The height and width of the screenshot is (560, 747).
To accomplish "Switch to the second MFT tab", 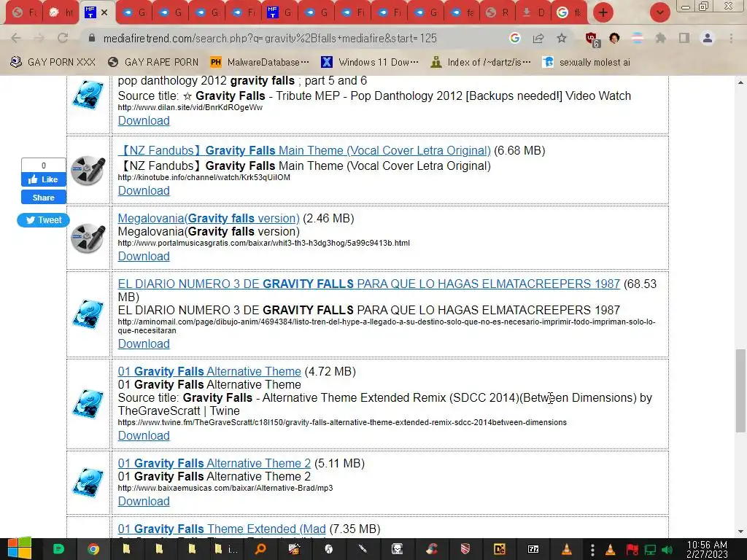I will (279, 12).
